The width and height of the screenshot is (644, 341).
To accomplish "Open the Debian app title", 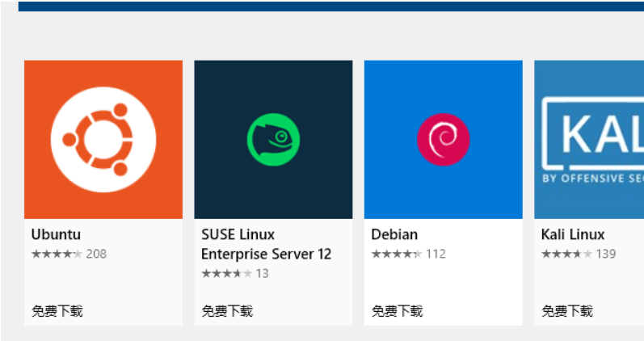I will pyautogui.click(x=394, y=234).
